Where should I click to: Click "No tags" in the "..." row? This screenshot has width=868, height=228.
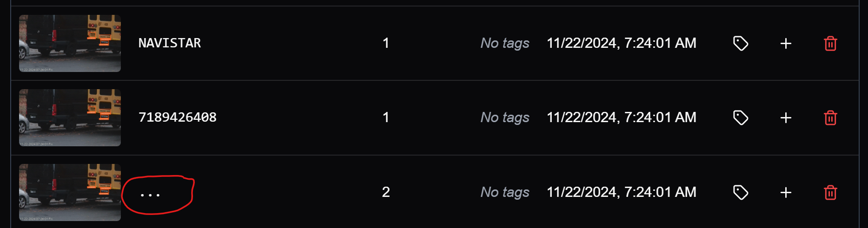tap(505, 192)
